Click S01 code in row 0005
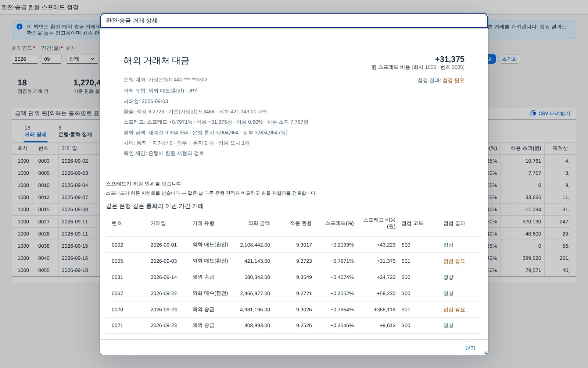This screenshot has width=588, height=368. pyautogui.click(x=406, y=261)
